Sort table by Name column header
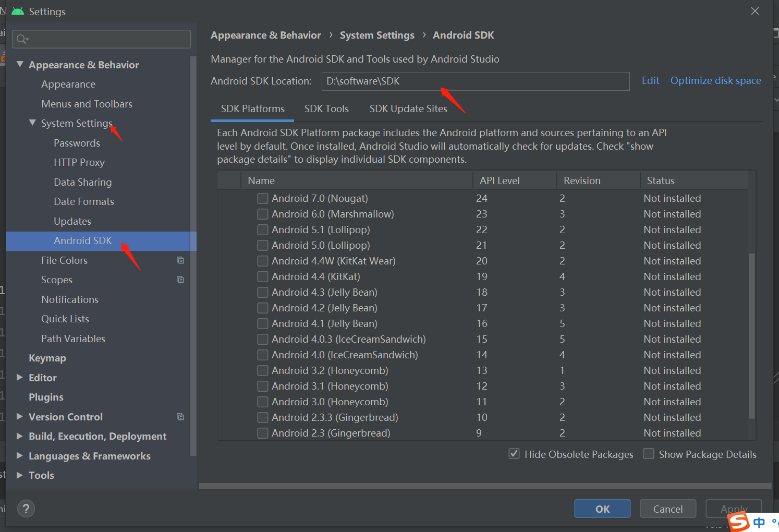779x532 pixels. (357, 180)
